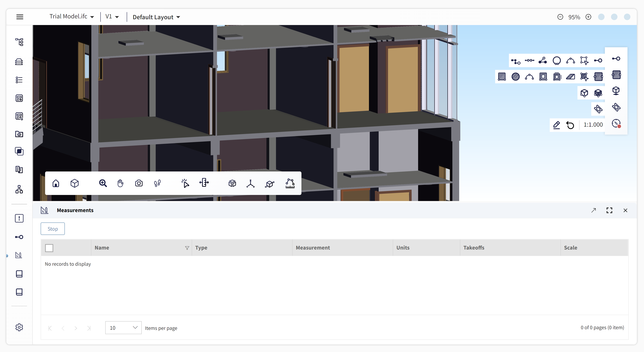Select the area with cutout tool
This screenshot has width=644, height=352.
[543, 77]
